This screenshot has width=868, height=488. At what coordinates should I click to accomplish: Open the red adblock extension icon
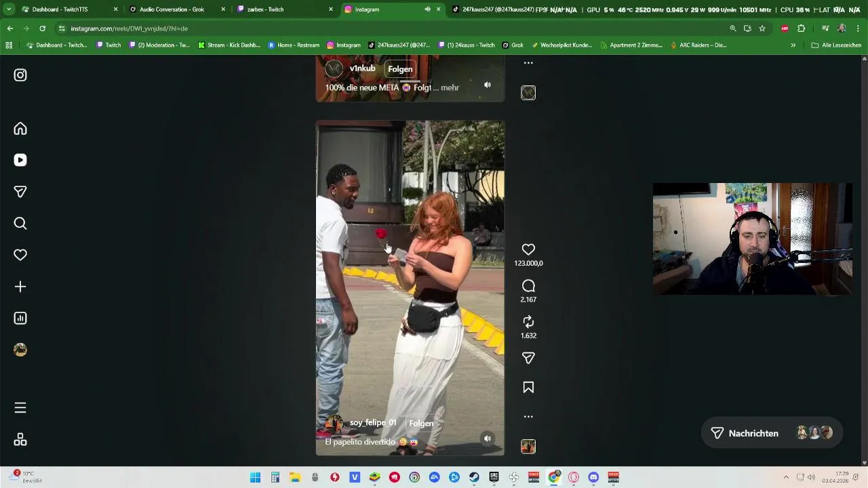pos(785,28)
